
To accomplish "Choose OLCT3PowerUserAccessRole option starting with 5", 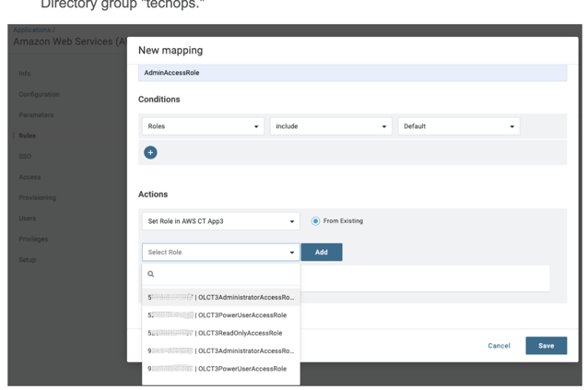I will point(221,315).
